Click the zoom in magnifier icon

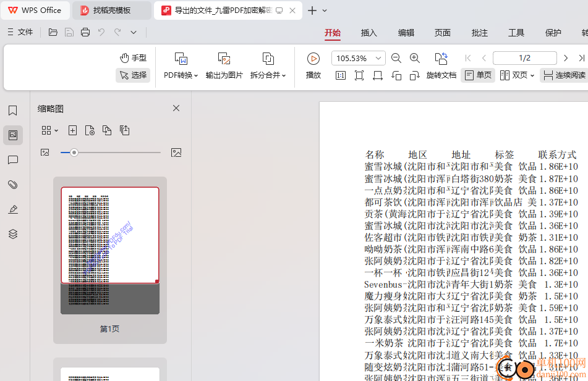[x=414, y=58]
